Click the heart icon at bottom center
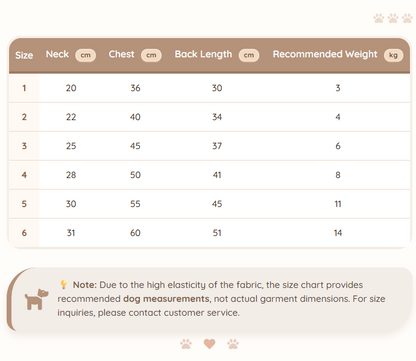The image size is (416, 361). point(209,344)
